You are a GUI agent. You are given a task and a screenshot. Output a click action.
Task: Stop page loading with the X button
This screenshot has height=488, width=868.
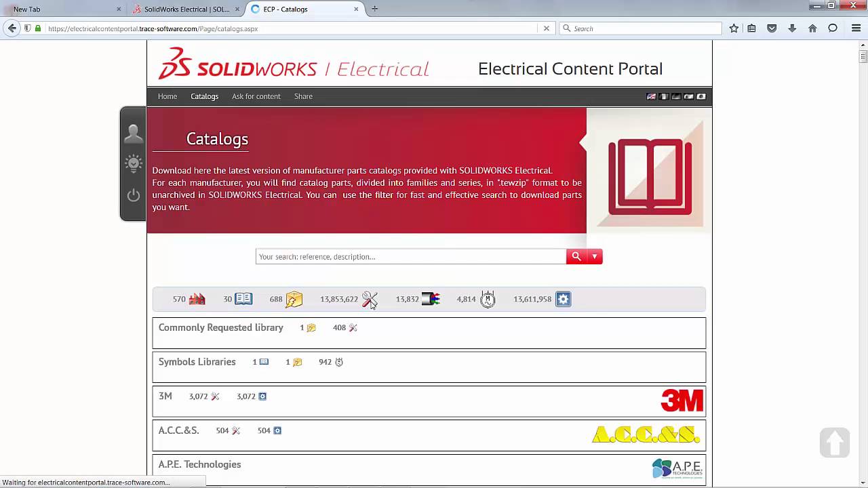[x=546, y=28]
